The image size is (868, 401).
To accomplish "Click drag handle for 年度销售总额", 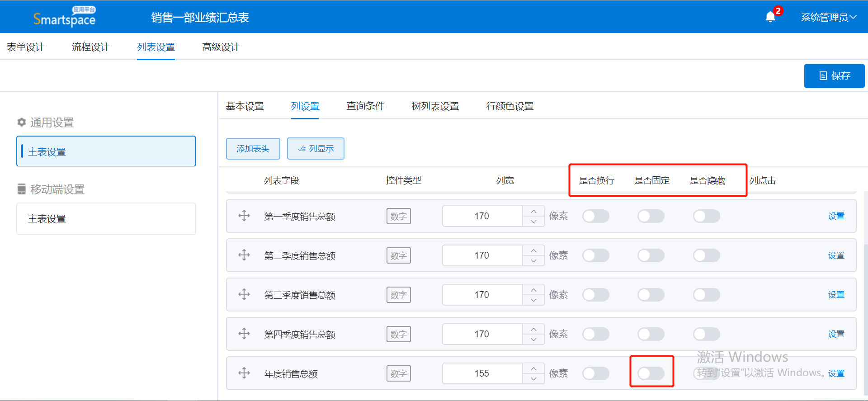I will coord(244,373).
